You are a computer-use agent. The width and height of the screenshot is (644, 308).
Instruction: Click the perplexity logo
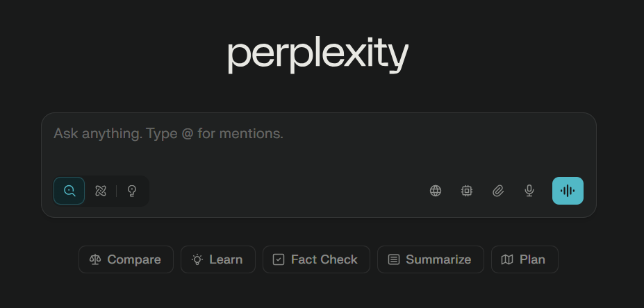[x=318, y=55]
